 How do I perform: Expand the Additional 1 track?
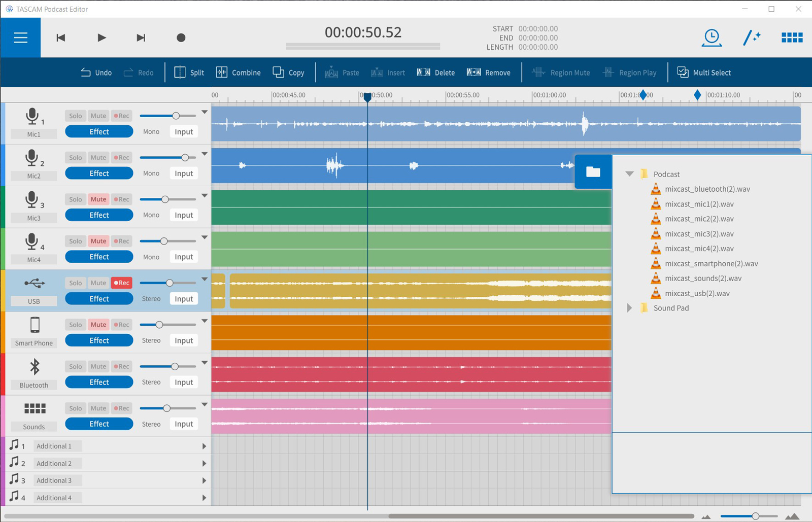(x=204, y=446)
